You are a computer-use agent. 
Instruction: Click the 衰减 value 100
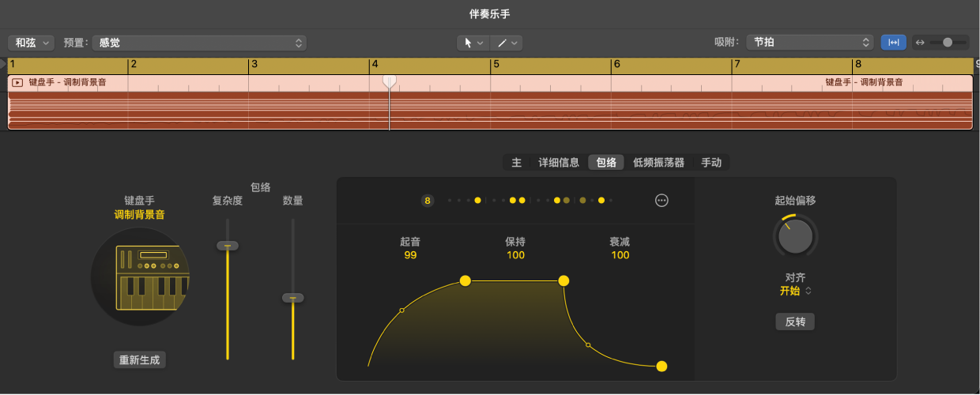point(620,255)
